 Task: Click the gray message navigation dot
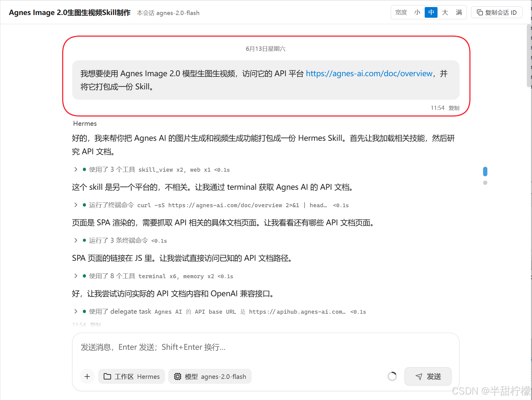[485, 183]
